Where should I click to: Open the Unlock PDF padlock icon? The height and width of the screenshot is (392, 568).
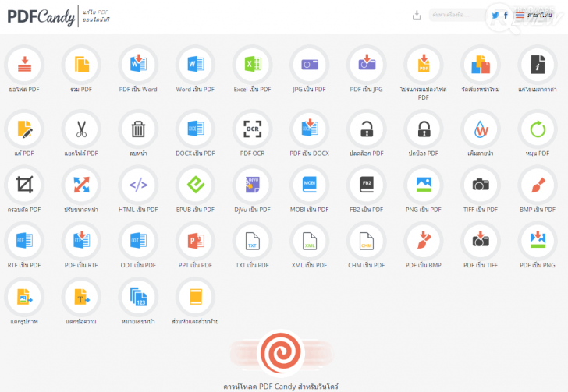(367, 129)
